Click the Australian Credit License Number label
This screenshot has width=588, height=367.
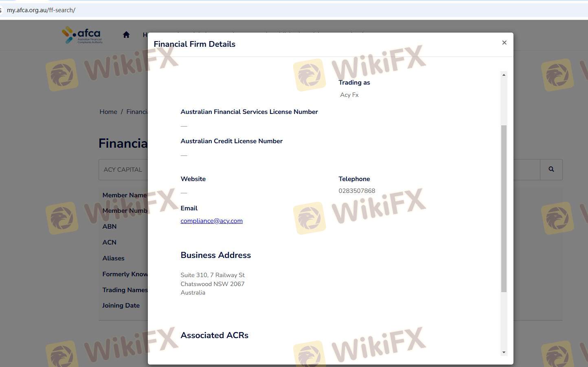click(x=231, y=141)
